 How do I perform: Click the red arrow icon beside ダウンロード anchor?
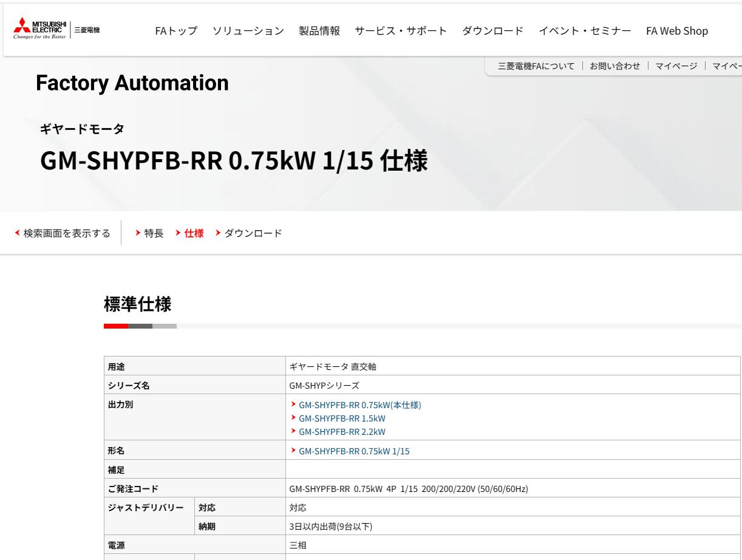(218, 232)
